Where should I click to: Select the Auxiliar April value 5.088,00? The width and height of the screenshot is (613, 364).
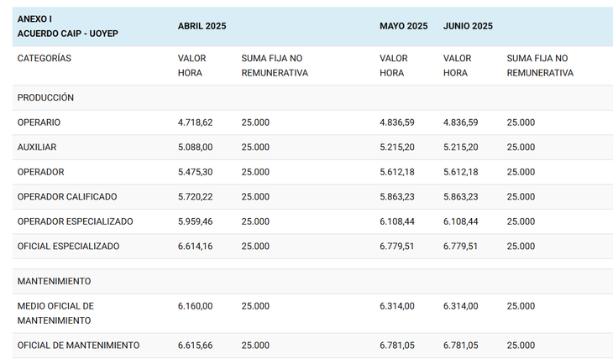[195, 147]
